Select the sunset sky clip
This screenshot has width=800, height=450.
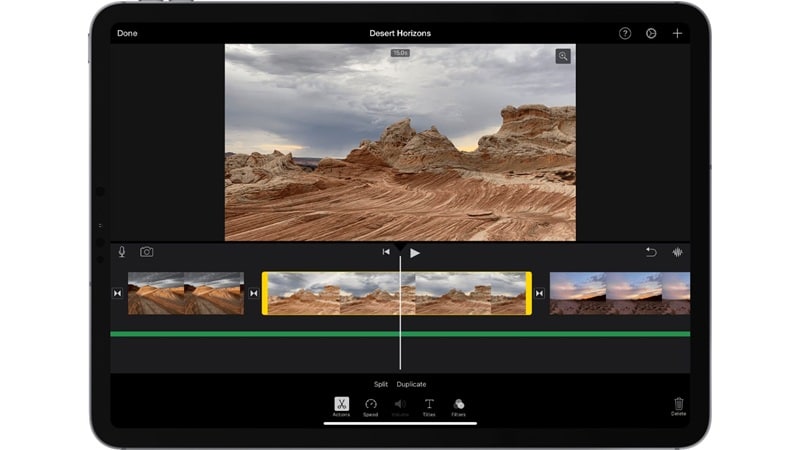(619, 293)
